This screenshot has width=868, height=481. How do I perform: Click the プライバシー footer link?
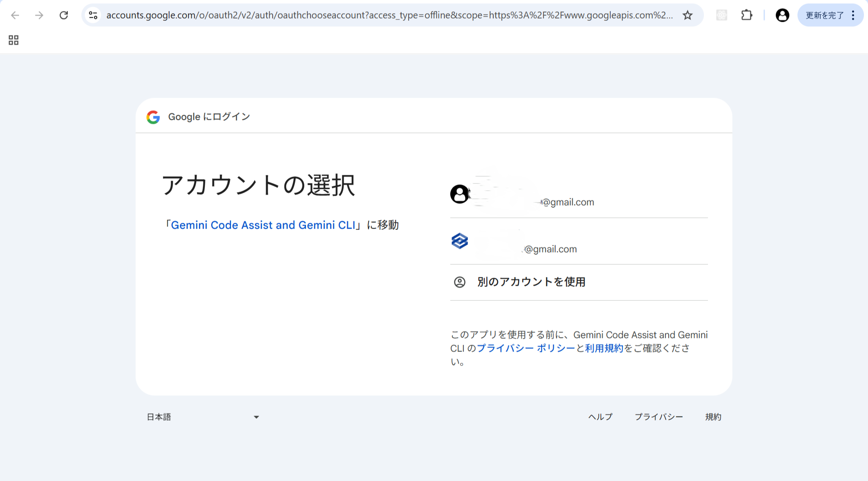[x=659, y=417]
